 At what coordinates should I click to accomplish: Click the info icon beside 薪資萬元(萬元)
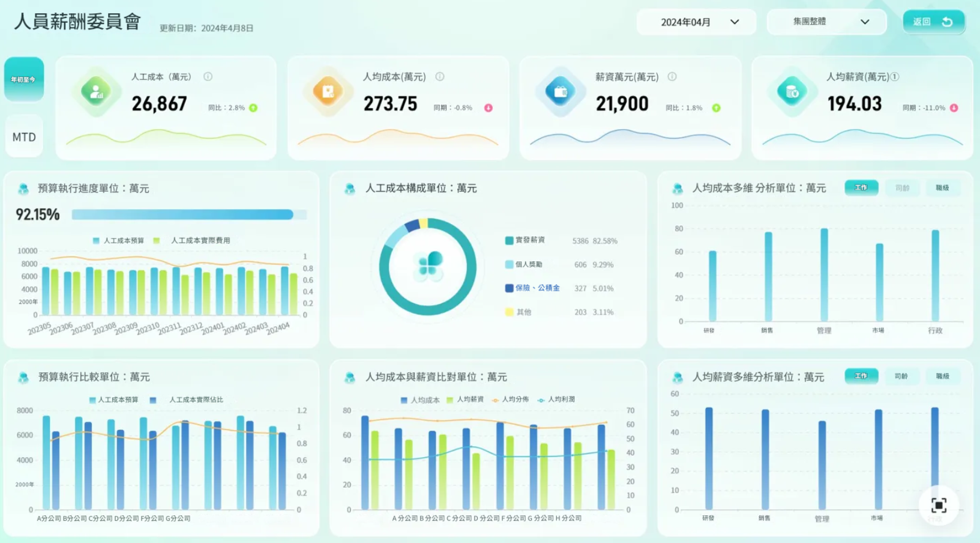coord(672,76)
